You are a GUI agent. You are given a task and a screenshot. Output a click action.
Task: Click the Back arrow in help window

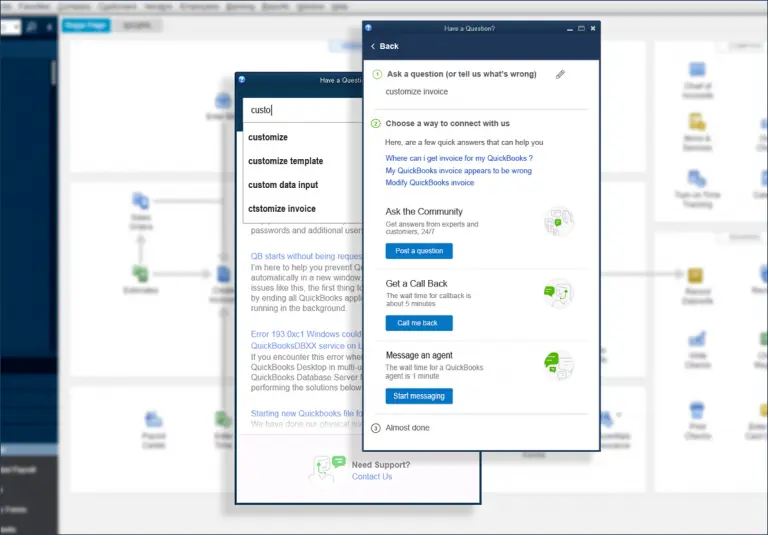[373, 46]
